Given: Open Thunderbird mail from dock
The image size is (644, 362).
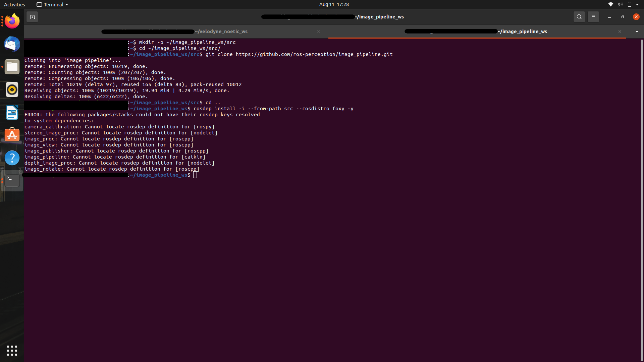Looking at the screenshot, I should pyautogui.click(x=12, y=44).
